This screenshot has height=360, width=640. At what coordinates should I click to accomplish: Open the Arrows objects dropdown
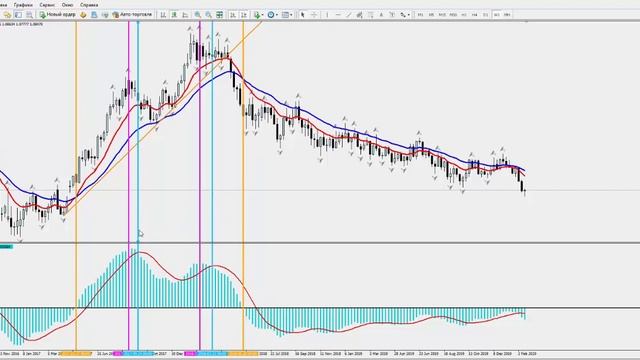(404, 15)
